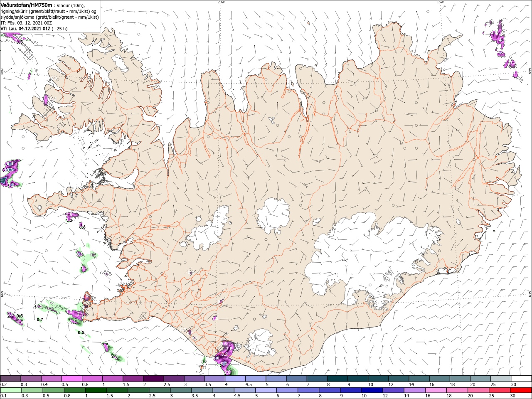The height and width of the screenshot is (399, 532).
Task: Select the dark purple swatch labeled 2 in the upper legend
Action: [153, 379]
